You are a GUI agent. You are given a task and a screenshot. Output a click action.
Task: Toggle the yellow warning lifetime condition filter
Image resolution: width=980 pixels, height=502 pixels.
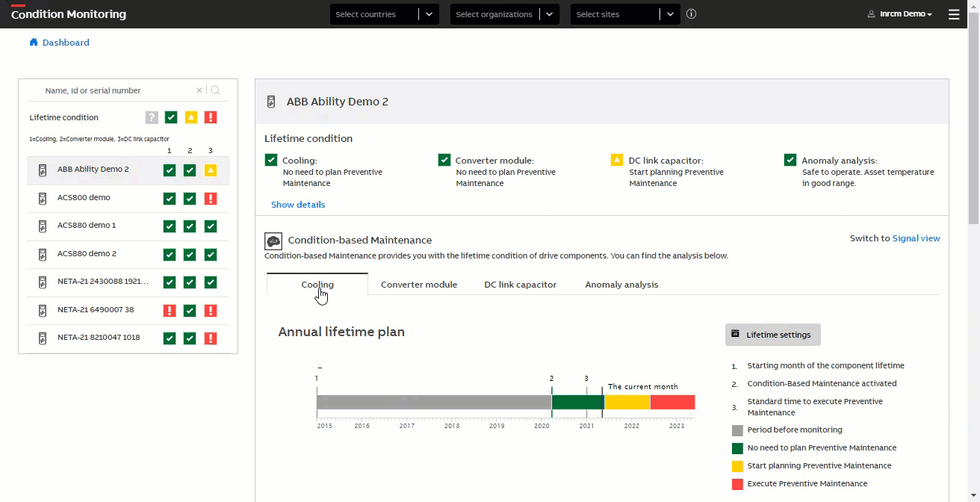[191, 117]
